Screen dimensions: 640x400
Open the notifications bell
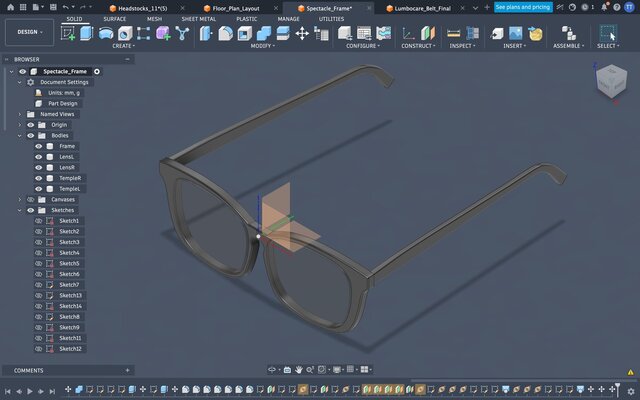(x=604, y=7)
